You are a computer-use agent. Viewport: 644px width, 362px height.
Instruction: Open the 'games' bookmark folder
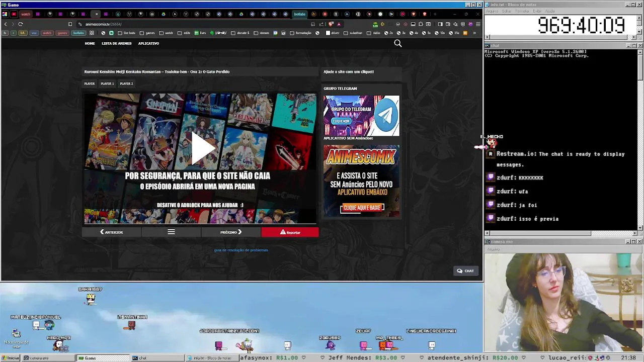coord(147,33)
